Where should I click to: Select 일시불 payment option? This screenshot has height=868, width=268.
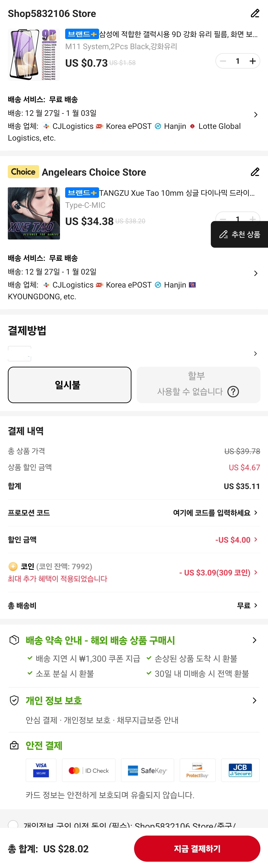[x=69, y=385]
